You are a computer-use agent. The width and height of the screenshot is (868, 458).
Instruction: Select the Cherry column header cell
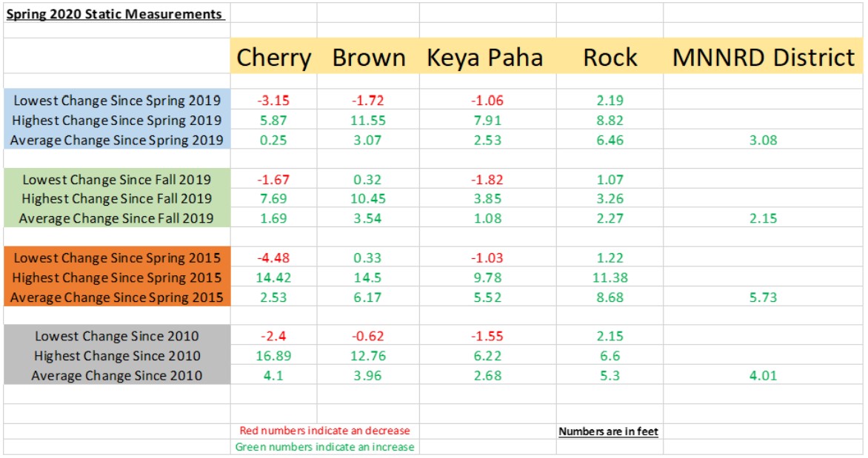(273, 58)
